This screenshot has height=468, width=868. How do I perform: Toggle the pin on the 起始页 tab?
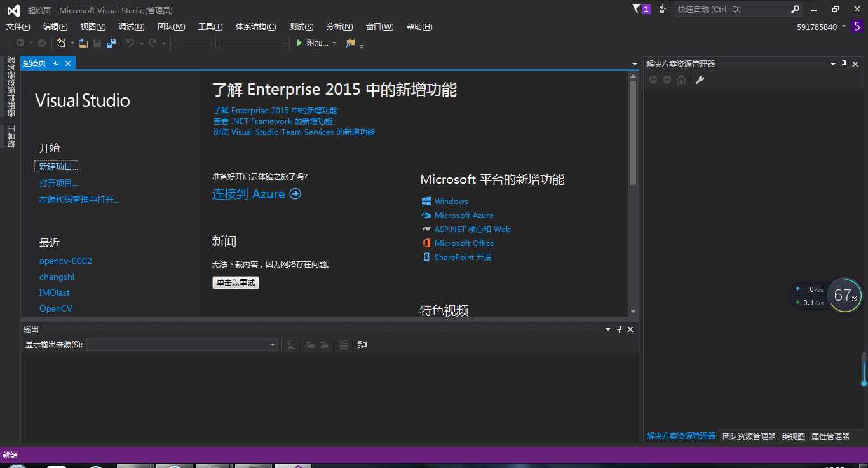tap(56, 63)
